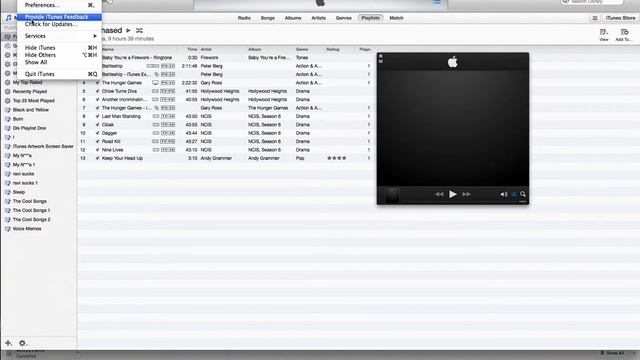Click the up-next list icon in top display
Viewport: 640px width, 360px height.
(437, 2)
